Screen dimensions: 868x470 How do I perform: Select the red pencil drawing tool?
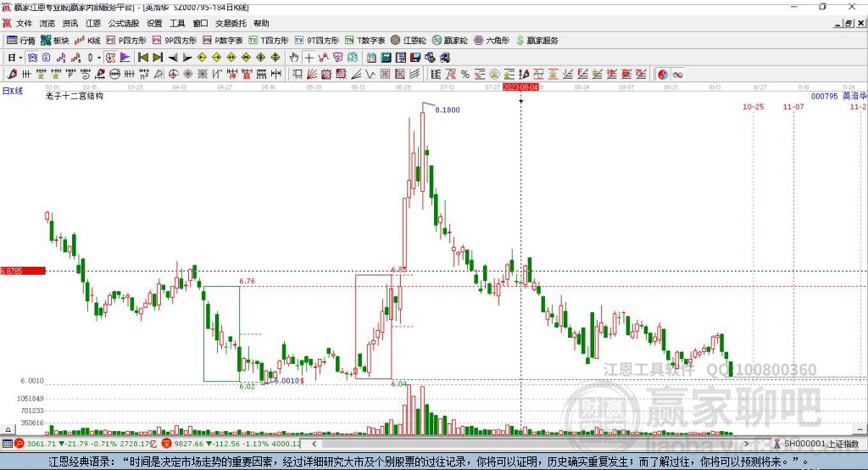click(12, 75)
